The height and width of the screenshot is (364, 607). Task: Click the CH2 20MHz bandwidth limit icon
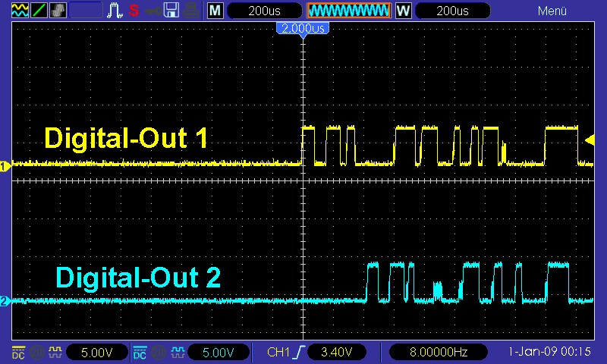[159, 353]
